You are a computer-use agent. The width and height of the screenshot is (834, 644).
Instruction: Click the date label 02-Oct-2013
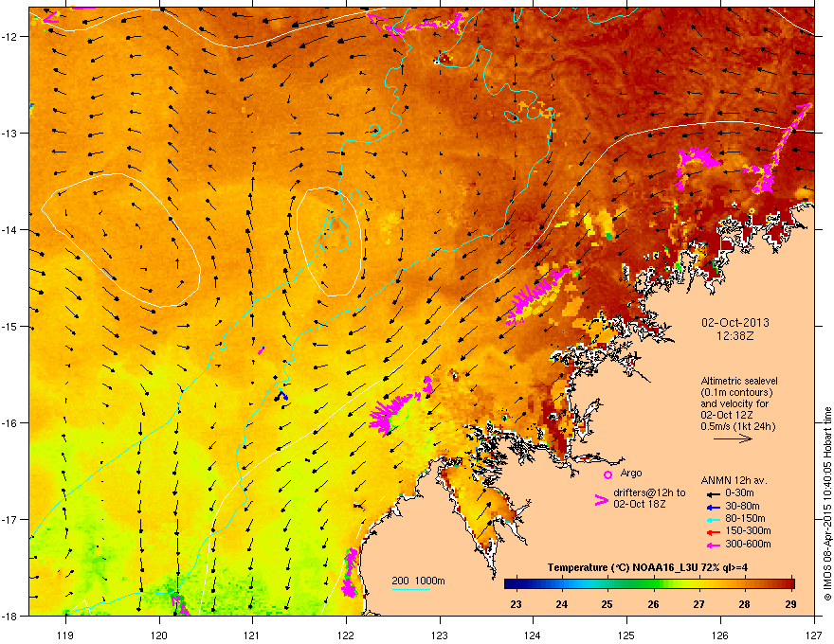735,323
